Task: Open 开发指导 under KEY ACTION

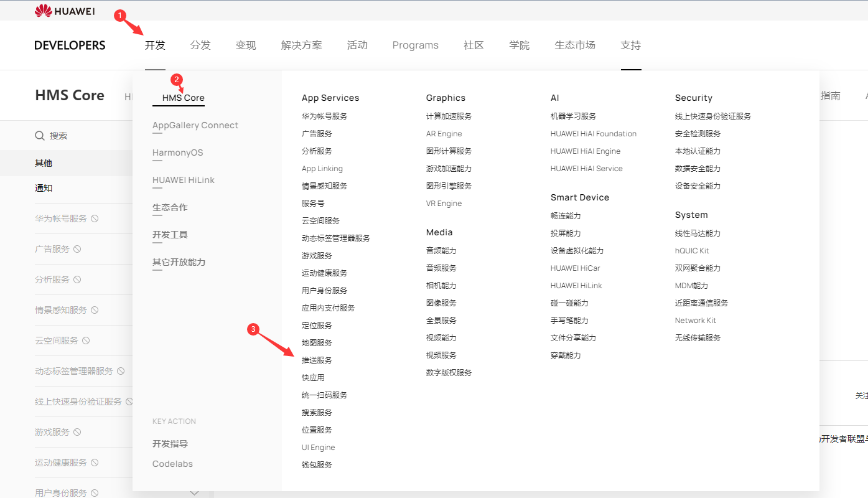Action: (170, 444)
